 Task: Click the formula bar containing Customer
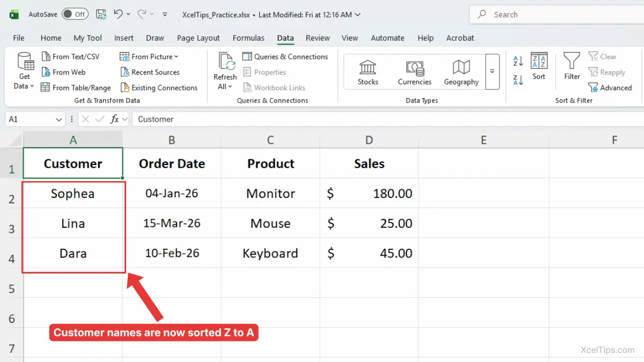[387, 119]
